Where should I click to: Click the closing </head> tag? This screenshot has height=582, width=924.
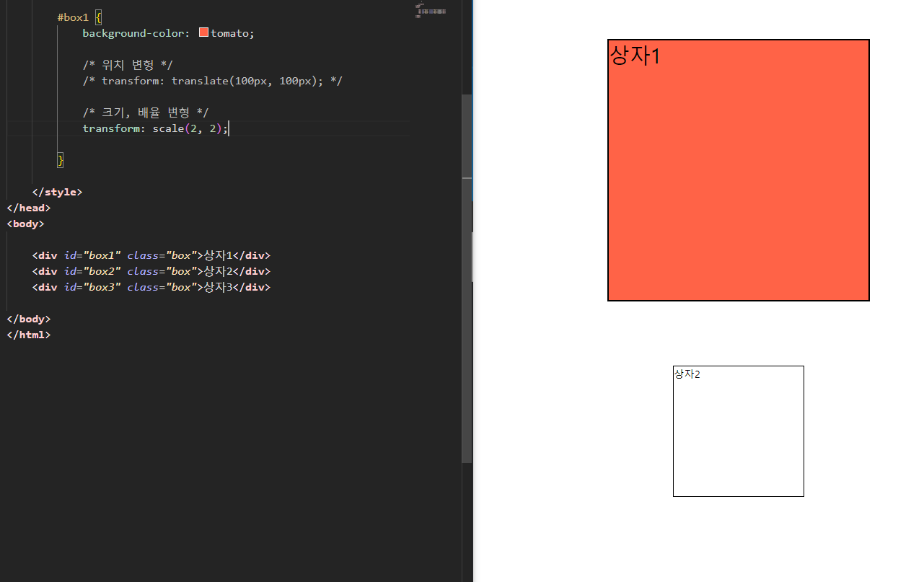click(29, 208)
